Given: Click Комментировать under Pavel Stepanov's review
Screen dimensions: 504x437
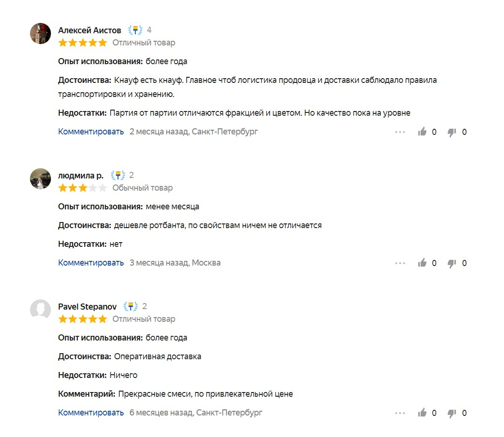Looking at the screenshot, I should [91, 413].
